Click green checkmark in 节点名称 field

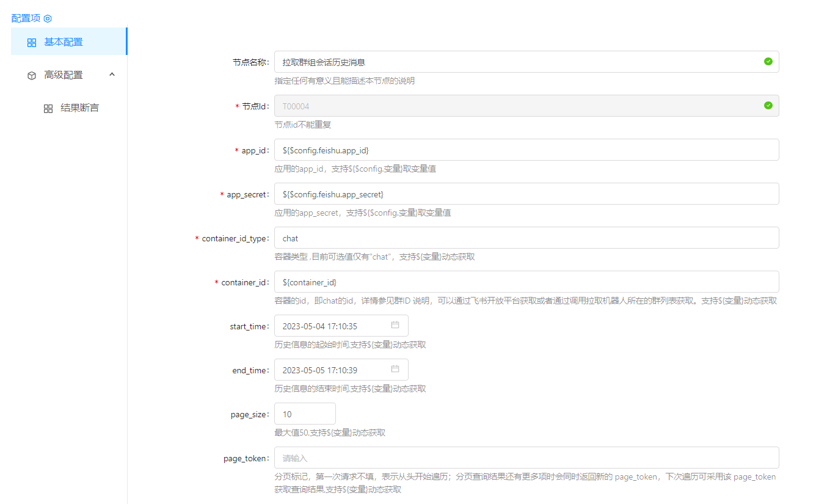(x=768, y=62)
